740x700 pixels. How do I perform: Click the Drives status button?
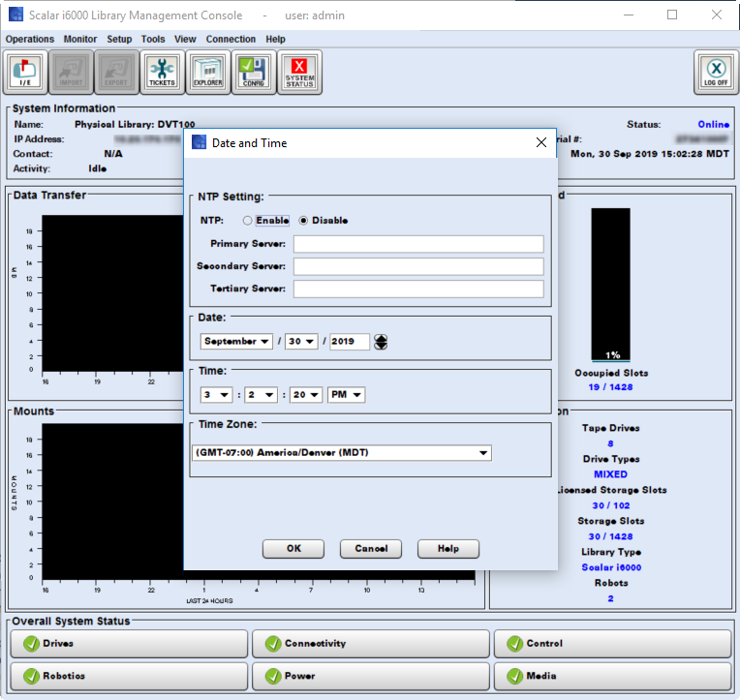(x=129, y=644)
